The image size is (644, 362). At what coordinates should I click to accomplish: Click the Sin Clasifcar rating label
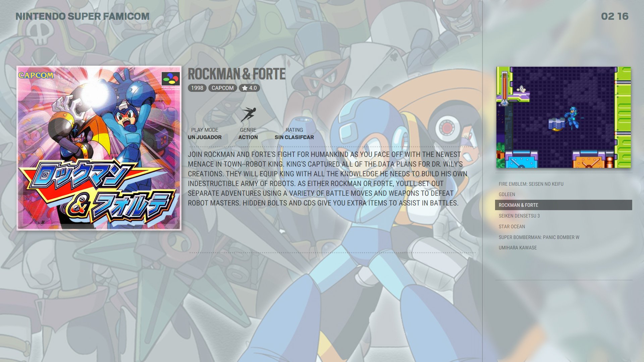coord(294,137)
